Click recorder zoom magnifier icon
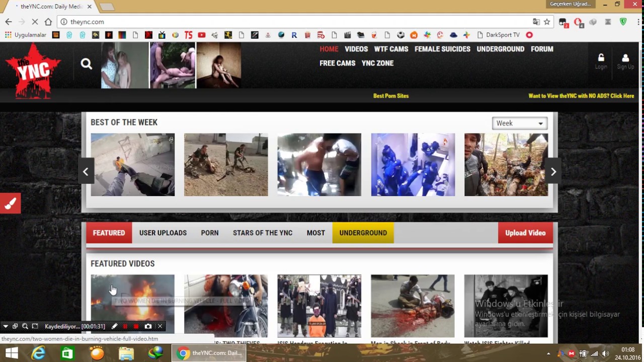The image size is (644, 362). tap(25, 326)
